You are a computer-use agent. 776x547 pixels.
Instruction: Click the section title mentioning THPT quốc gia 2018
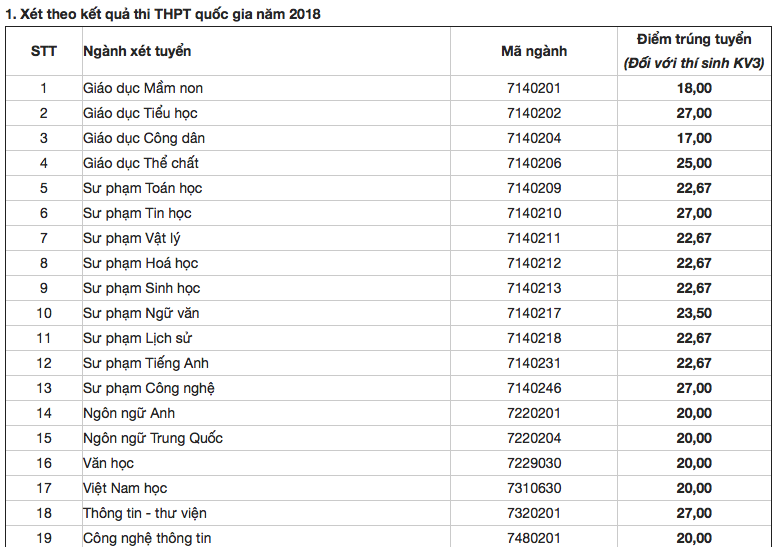click(165, 14)
